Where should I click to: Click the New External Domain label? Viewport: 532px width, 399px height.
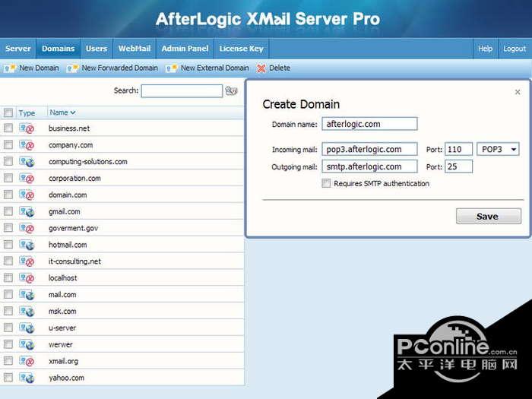pyautogui.click(x=215, y=68)
